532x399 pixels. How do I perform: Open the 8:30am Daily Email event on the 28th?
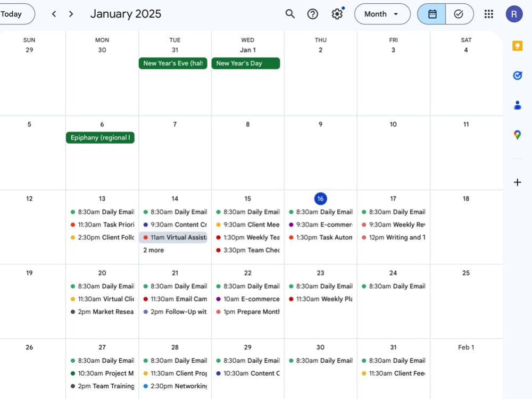[175, 360]
